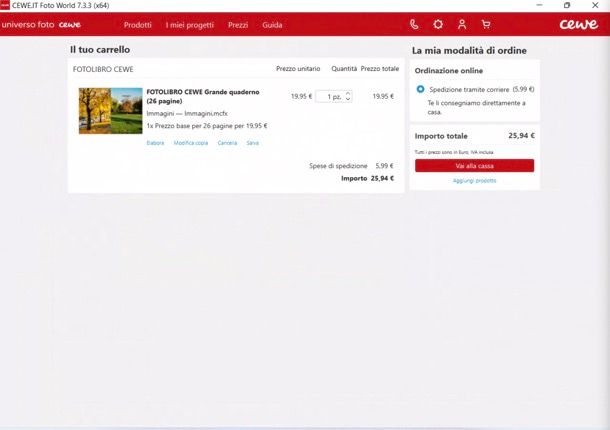Screen dimensions: 610x430
Task: Minimize the CEWE Foto World window
Action: 539,5
